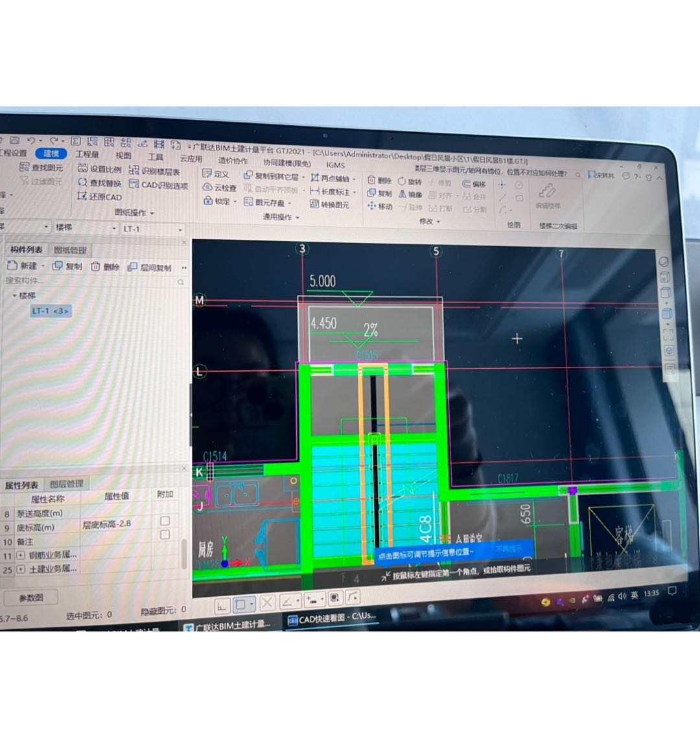Viewport: 700px width, 729px height.
Task: Open the 视图 ribbon tab
Action: point(123,156)
